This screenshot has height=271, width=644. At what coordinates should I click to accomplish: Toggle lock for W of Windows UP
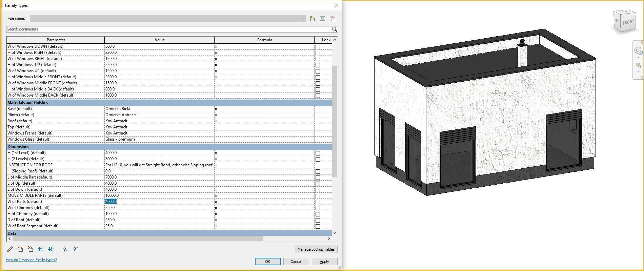tap(318, 71)
